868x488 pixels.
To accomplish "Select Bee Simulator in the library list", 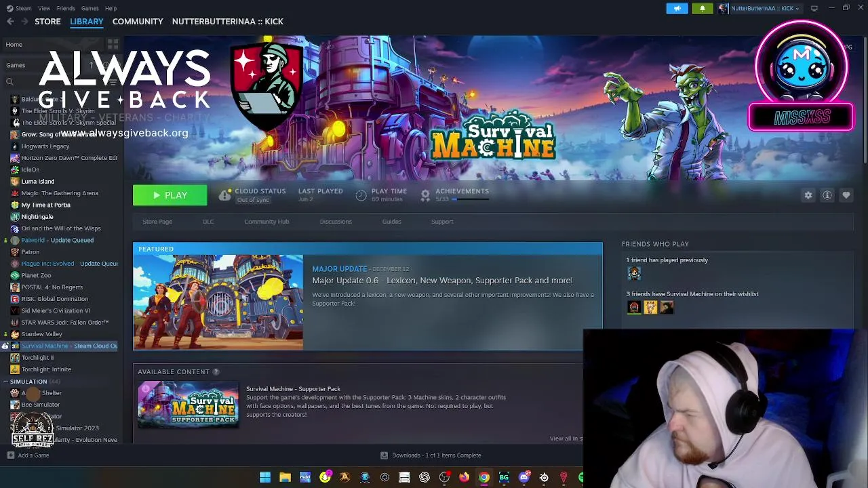I will point(40,405).
